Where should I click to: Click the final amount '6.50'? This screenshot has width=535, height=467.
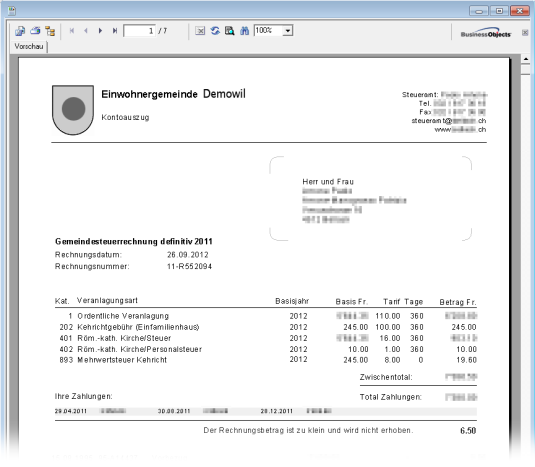click(468, 430)
